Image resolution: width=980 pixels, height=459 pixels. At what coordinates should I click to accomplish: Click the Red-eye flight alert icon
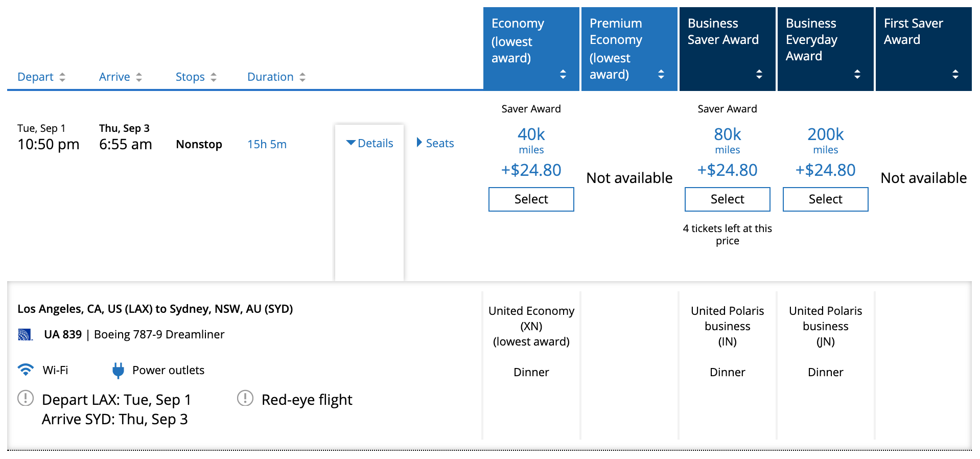(x=245, y=398)
